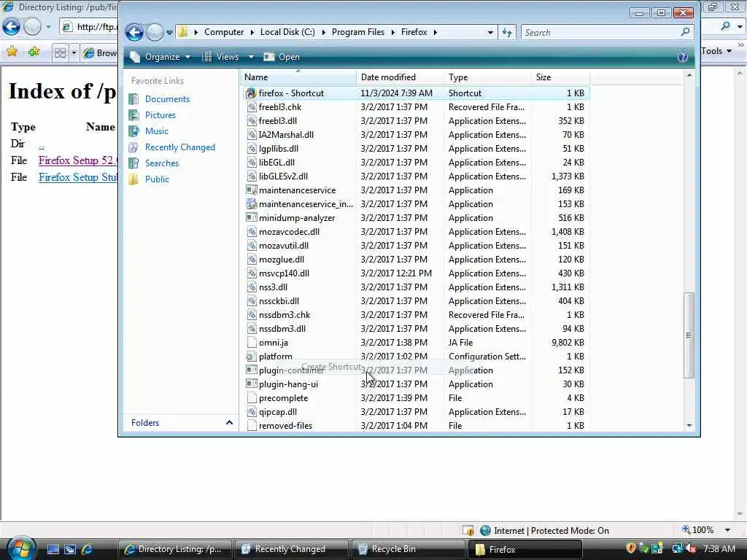Click the Open toolbar button
The height and width of the screenshot is (560, 747).
[x=282, y=57]
